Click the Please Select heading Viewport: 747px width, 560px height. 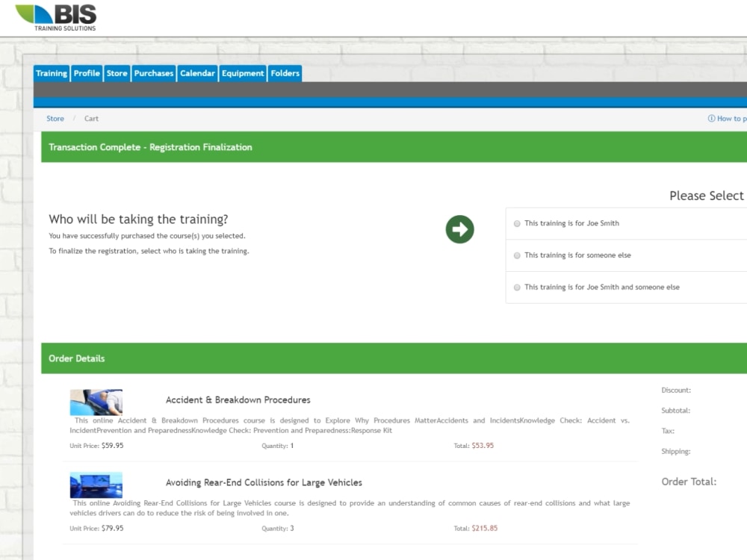tap(707, 196)
